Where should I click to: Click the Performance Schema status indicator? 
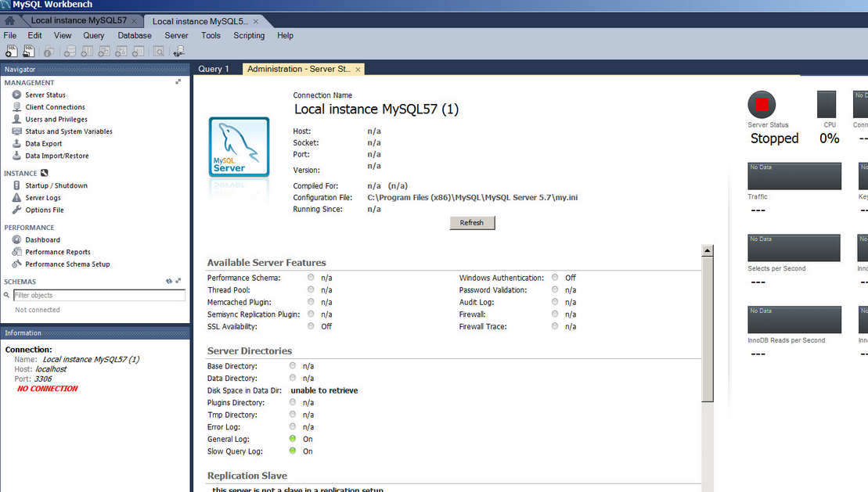coord(311,277)
